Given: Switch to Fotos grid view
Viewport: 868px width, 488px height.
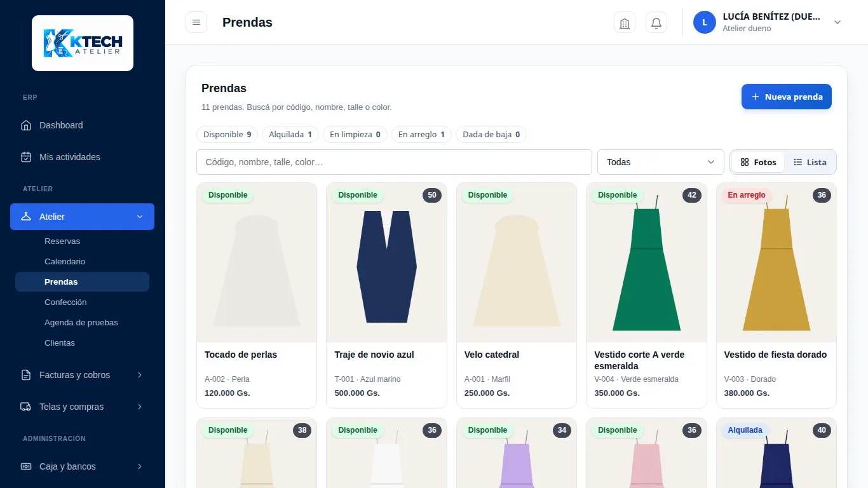Looking at the screenshot, I should coord(758,162).
